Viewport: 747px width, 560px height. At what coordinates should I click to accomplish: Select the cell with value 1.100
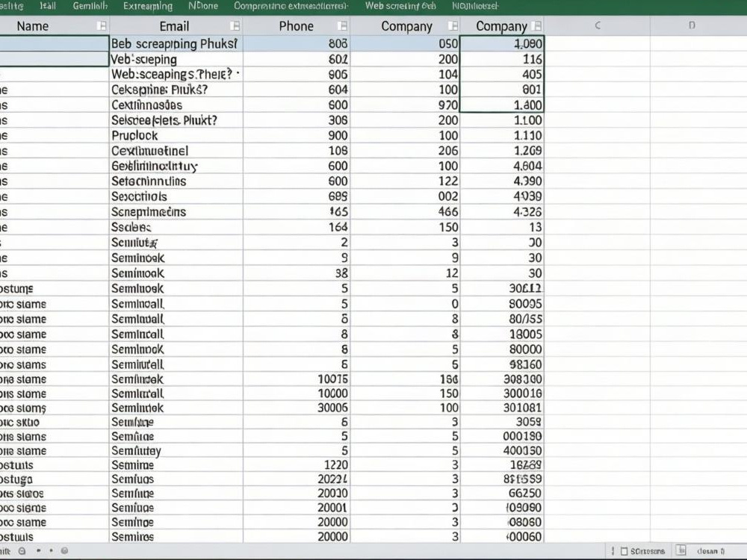click(502, 120)
